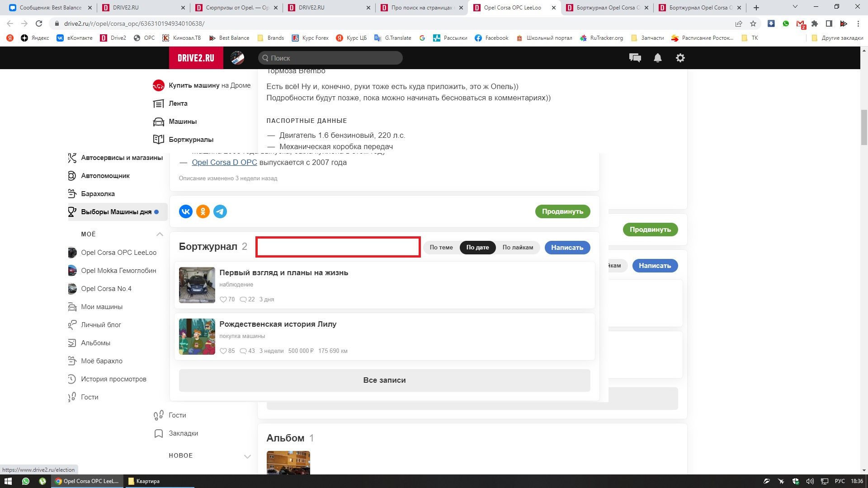Sort the logbook По лайкам
This screenshot has width=868, height=488.
pos(518,248)
